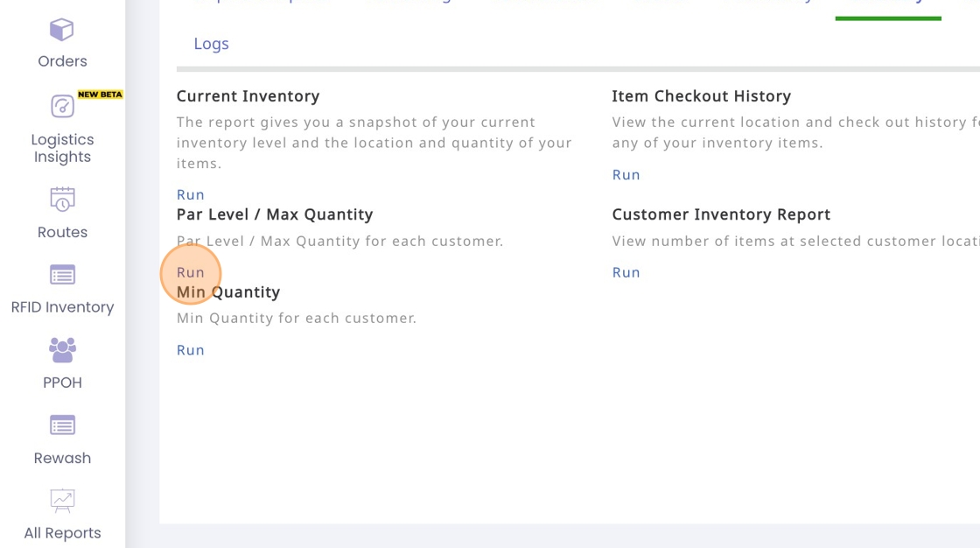The image size is (980, 548).
Task: Open the Orders box icon
Action: 62,31
